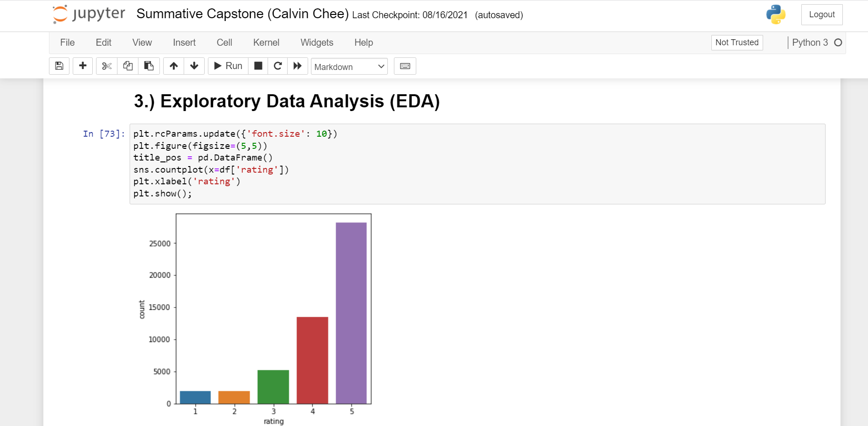Click the notebook title to rename
The height and width of the screenshot is (426, 868).
[242, 14]
